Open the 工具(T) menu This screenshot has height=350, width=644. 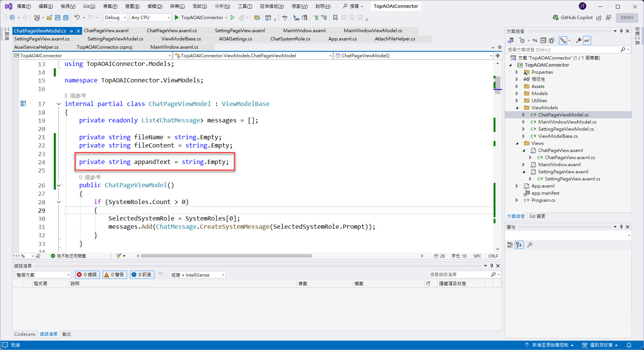245,6
